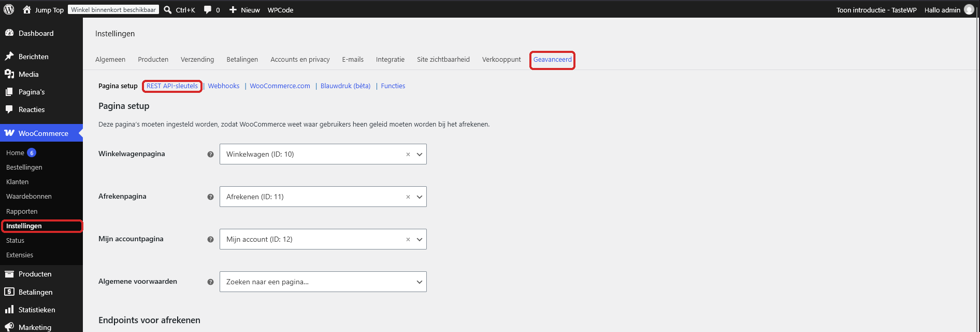Switch to the Verkooppunt tab
This screenshot has width=980, height=332.
click(x=501, y=59)
